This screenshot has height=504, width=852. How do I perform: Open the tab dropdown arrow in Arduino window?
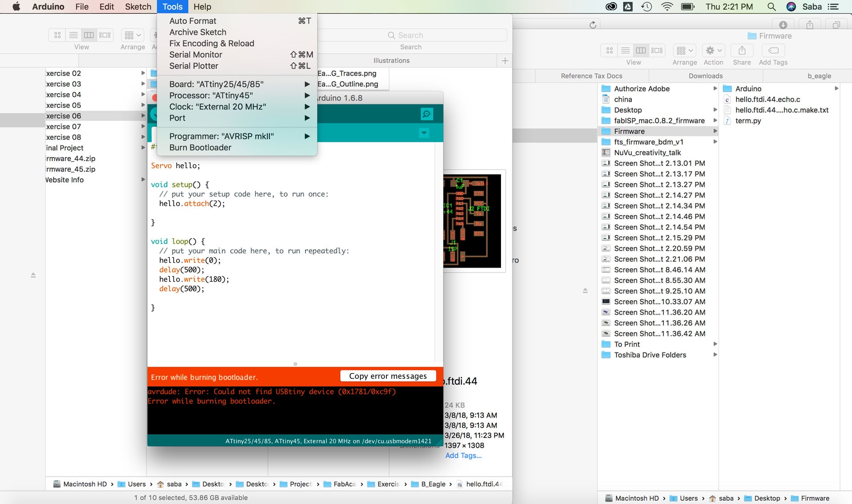pyautogui.click(x=424, y=133)
